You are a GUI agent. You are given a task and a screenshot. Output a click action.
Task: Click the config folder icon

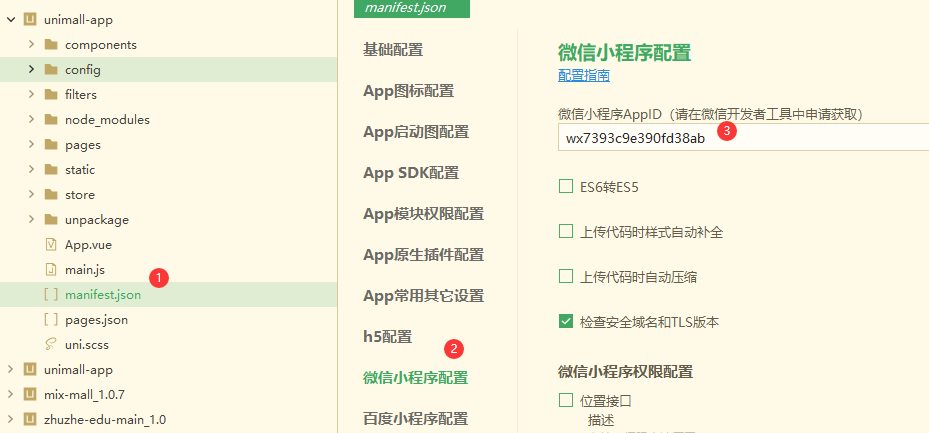click(51, 69)
